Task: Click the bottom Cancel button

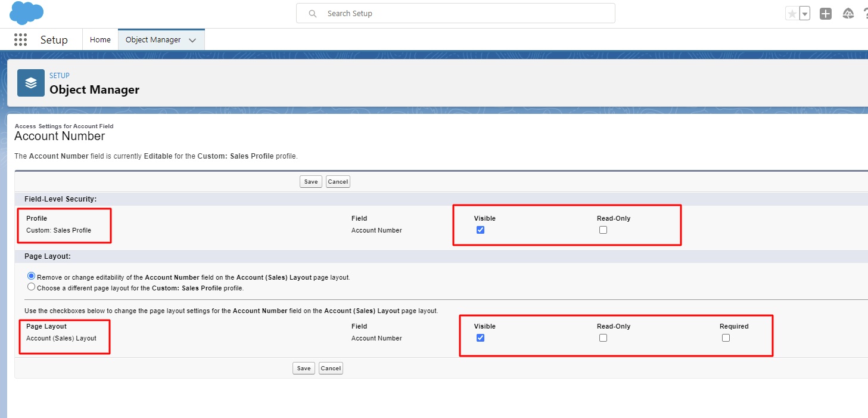Action: (x=331, y=369)
